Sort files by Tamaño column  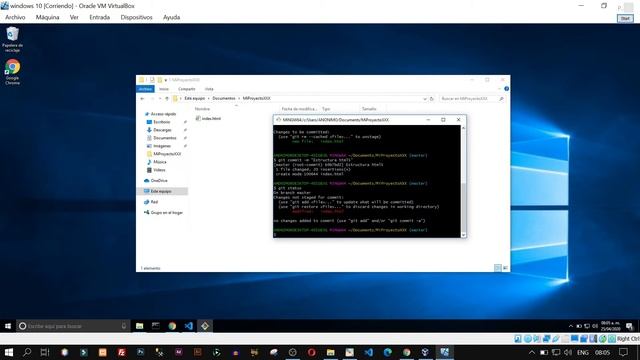[x=369, y=109]
